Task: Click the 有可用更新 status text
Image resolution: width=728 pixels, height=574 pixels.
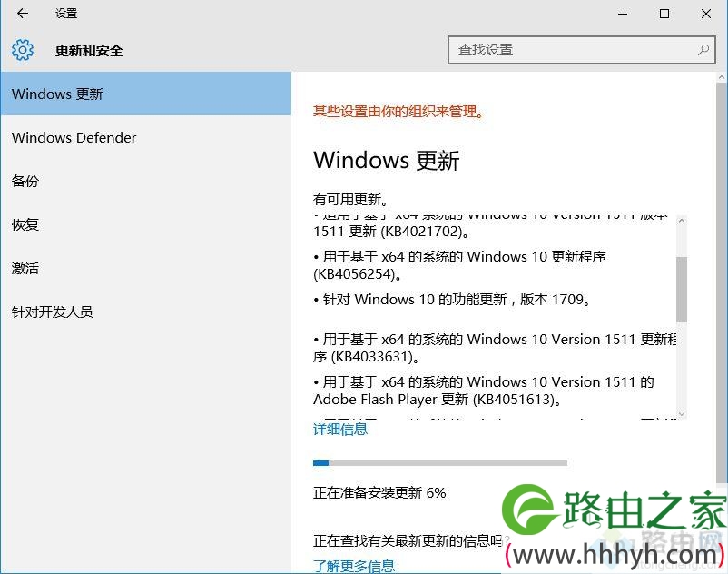Action: click(350, 199)
